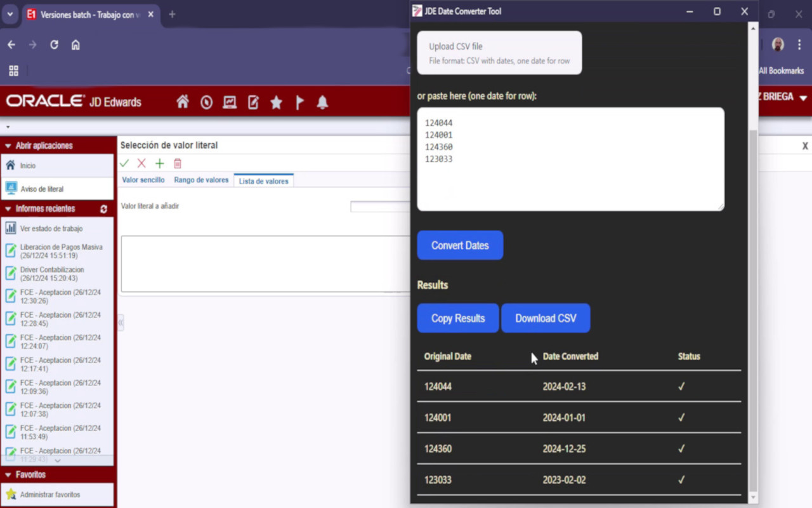Delete entries using the trash icon

[x=177, y=163]
